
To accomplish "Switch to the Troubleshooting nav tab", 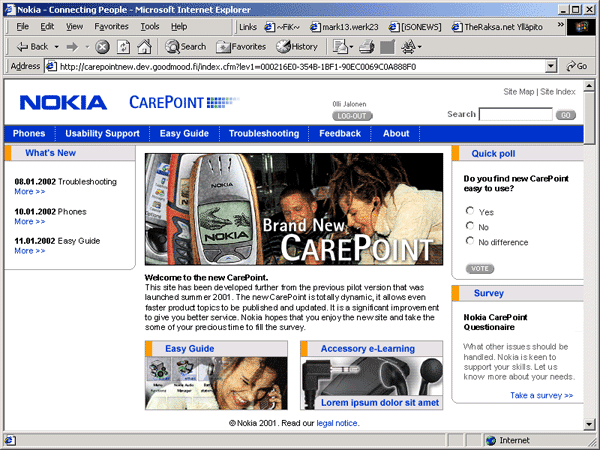I will point(263,133).
